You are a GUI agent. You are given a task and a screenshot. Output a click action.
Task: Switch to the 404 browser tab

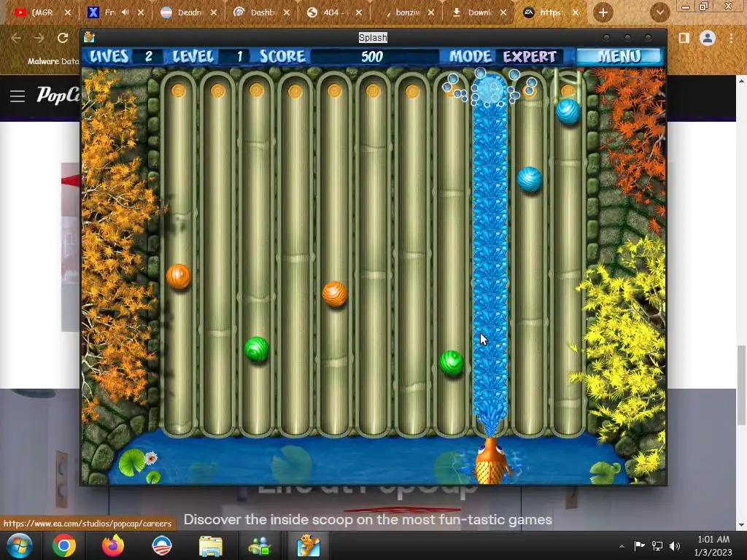coord(334,12)
